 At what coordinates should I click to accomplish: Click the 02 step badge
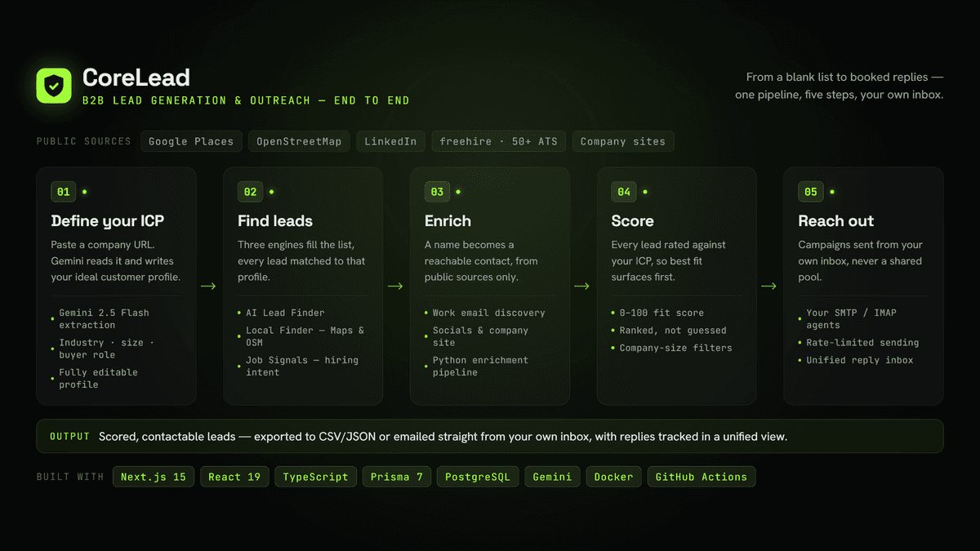coord(250,192)
